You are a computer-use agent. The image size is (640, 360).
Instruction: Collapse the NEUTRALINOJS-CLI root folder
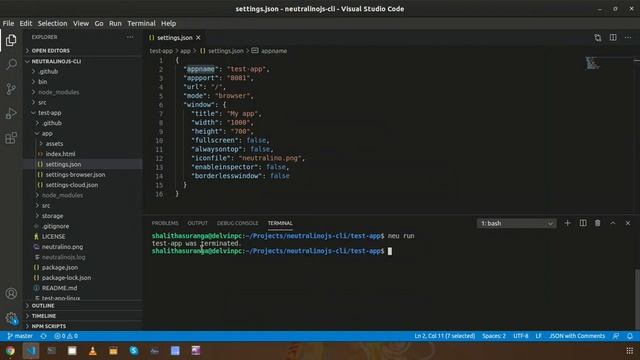point(83,61)
